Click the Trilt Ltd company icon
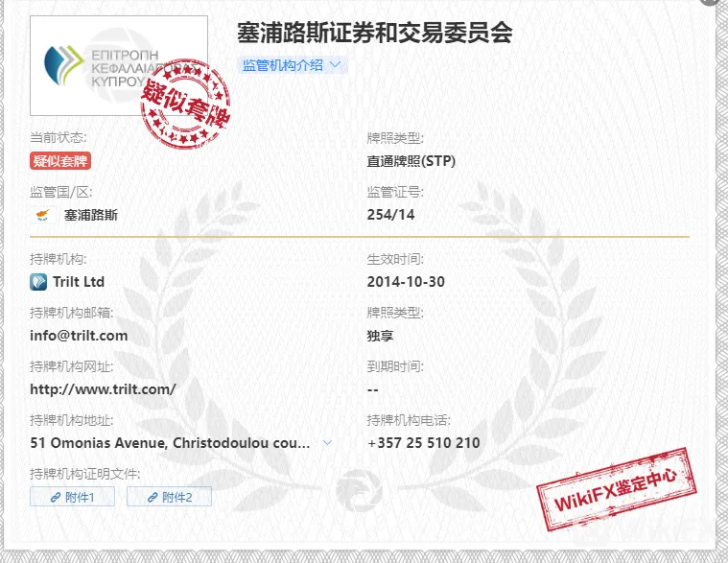 pyautogui.click(x=38, y=282)
